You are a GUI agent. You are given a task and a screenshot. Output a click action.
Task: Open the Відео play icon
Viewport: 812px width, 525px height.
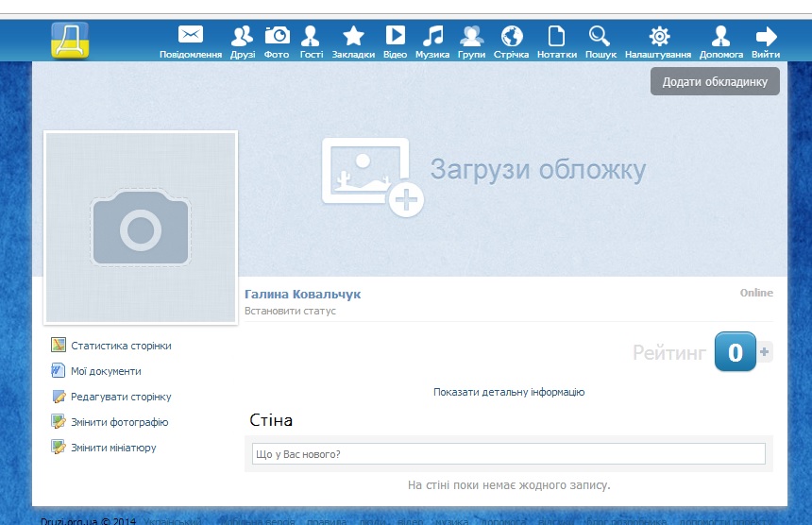click(x=395, y=36)
